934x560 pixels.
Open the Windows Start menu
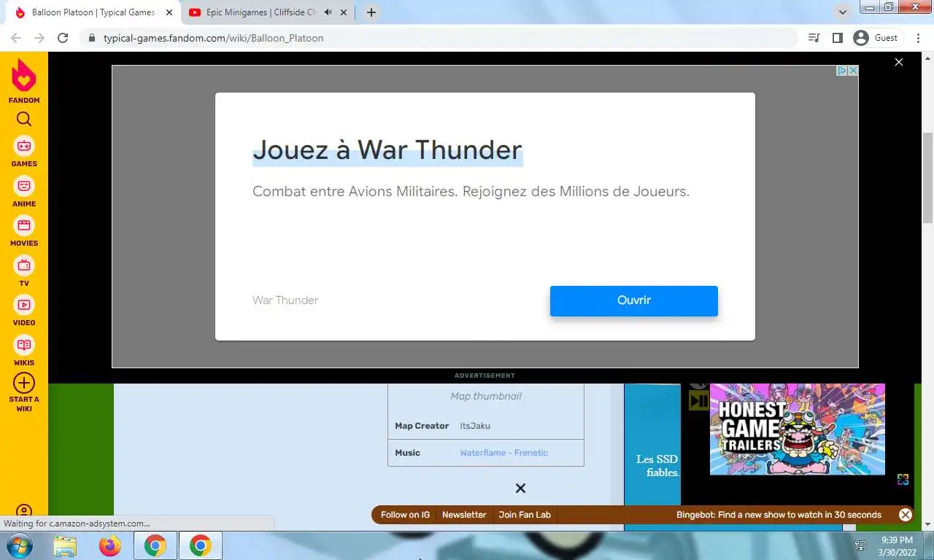pos(18,545)
